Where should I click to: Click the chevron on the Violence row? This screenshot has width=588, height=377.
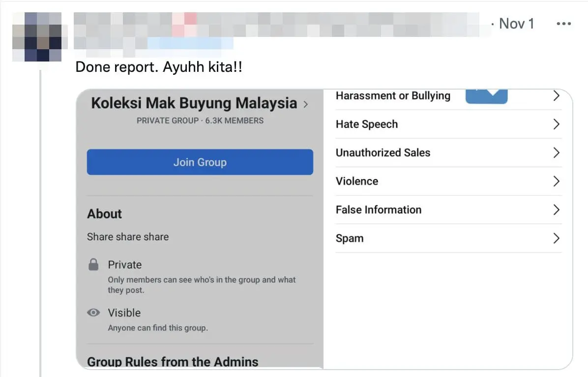tap(556, 181)
